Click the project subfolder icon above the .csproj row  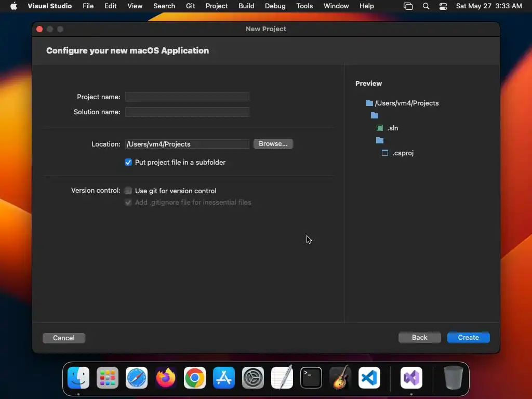click(x=380, y=140)
